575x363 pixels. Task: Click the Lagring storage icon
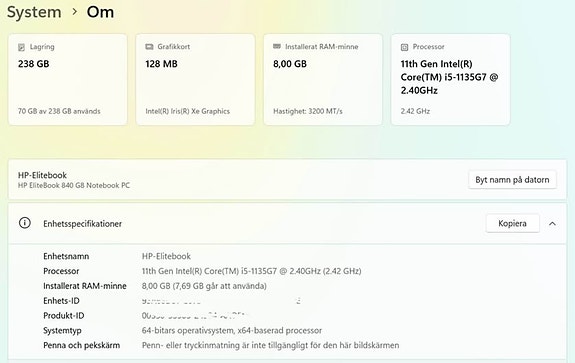tap(22, 47)
